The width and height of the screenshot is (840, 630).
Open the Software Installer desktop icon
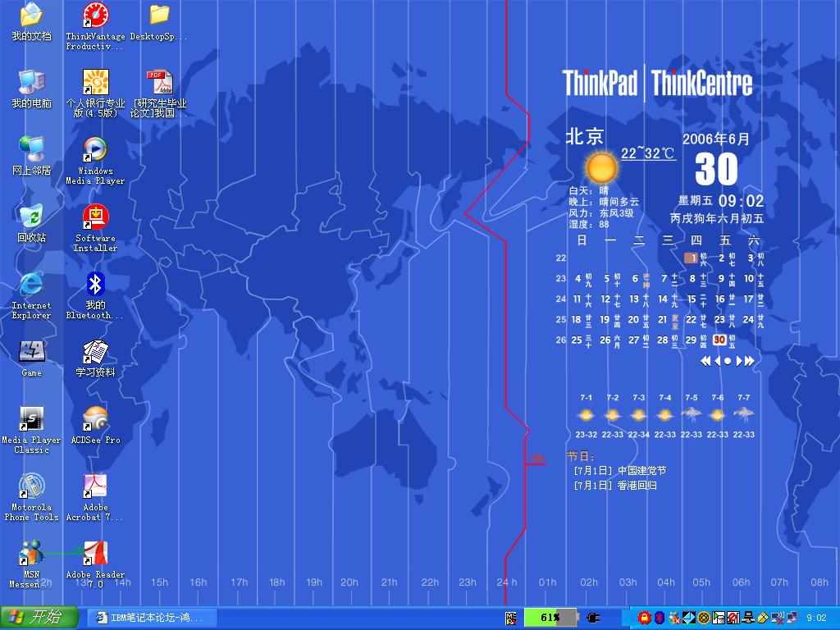[x=95, y=217]
